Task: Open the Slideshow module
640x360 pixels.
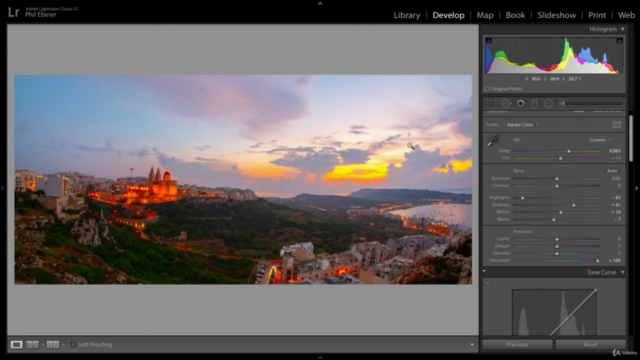Action: (x=556, y=15)
